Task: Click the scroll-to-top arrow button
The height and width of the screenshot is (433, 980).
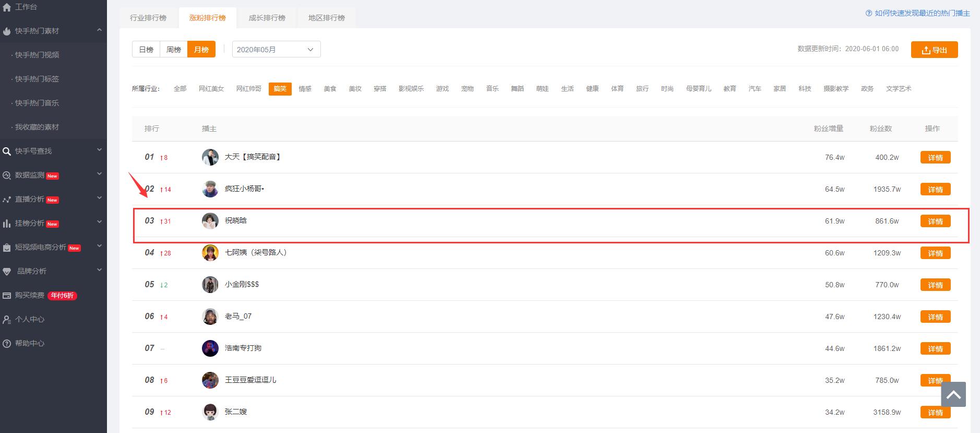Action: 953,394
